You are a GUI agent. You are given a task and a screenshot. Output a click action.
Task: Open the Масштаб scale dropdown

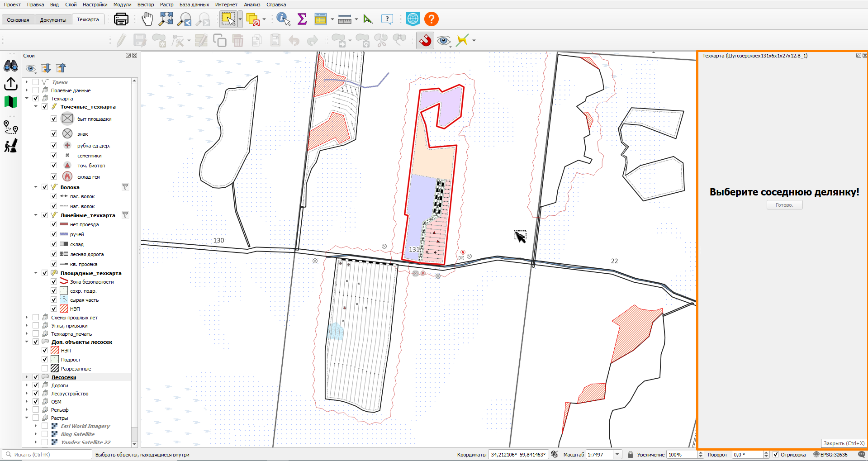tap(617, 454)
